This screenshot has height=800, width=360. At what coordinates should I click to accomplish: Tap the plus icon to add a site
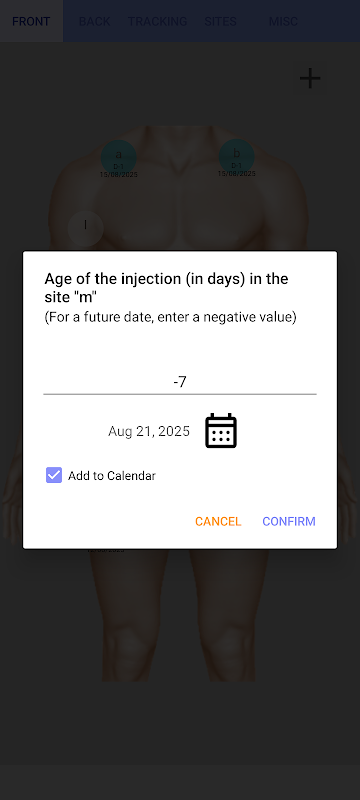310,79
